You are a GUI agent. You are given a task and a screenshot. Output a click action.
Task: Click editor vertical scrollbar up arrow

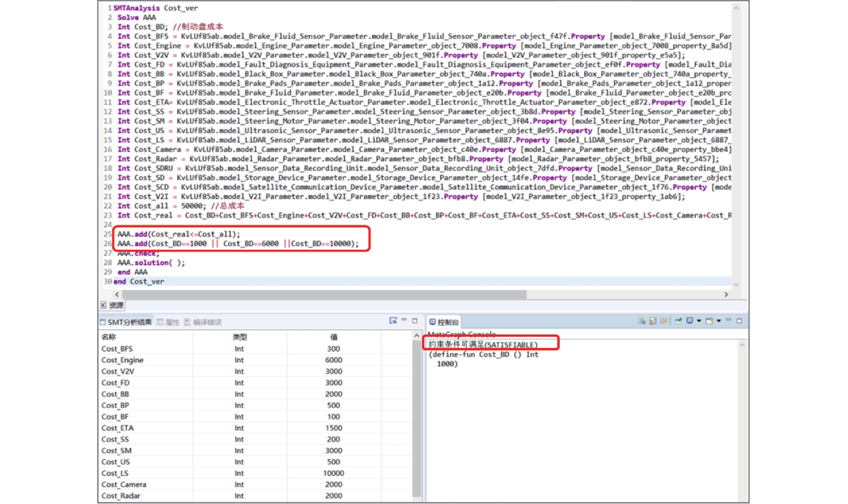(x=736, y=8)
